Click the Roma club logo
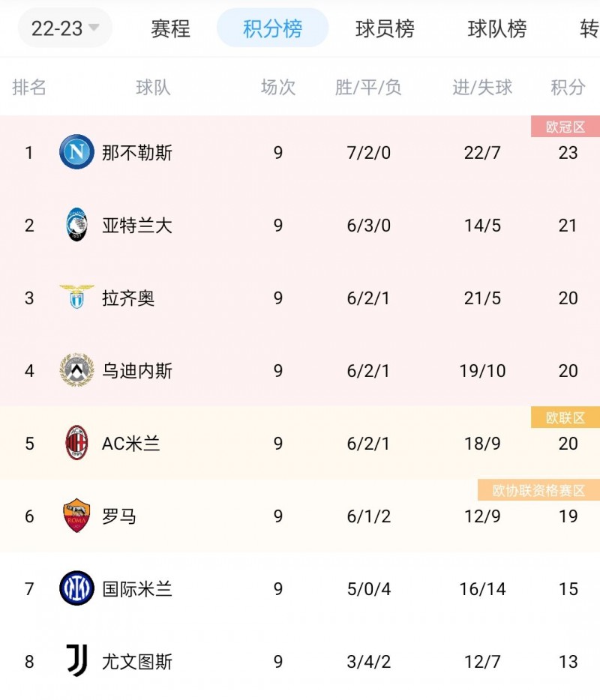Viewport: 600px width, 700px height. [x=76, y=516]
